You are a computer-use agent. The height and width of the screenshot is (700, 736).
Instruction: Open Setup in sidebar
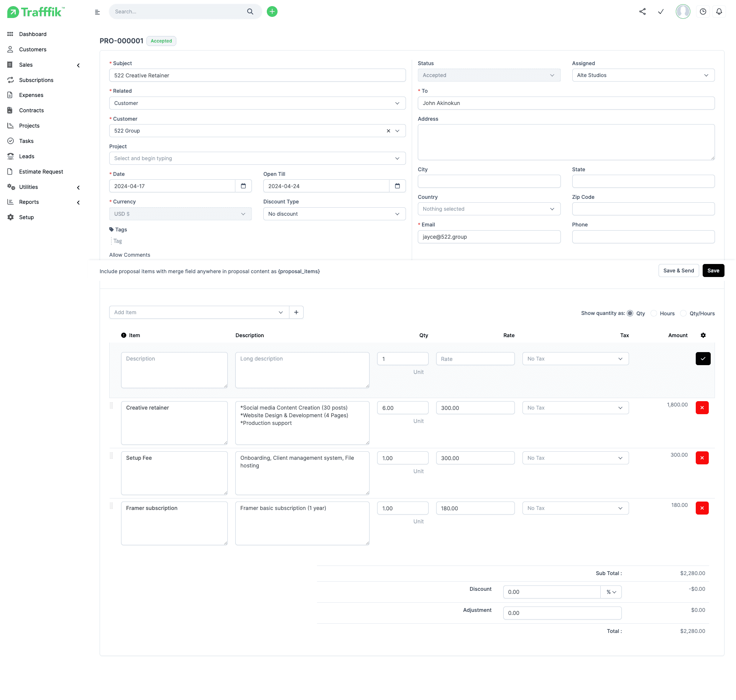pyautogui.click(x=26, y=217)
